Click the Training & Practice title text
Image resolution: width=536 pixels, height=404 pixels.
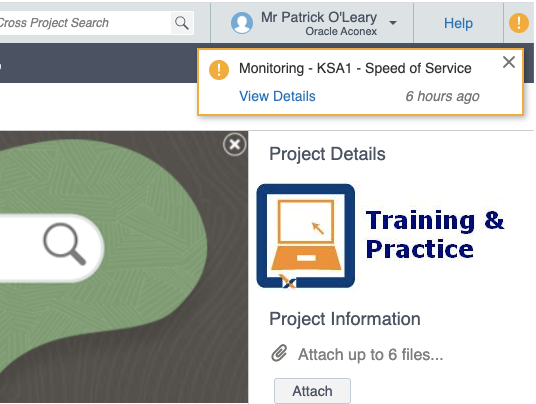(x=435, y=234)
